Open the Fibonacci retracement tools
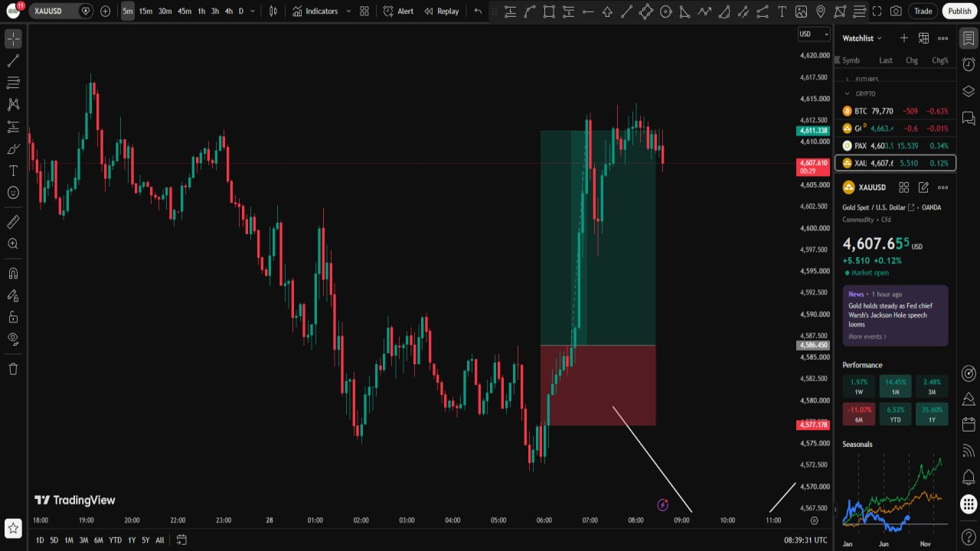 click(x=13, y=83)
